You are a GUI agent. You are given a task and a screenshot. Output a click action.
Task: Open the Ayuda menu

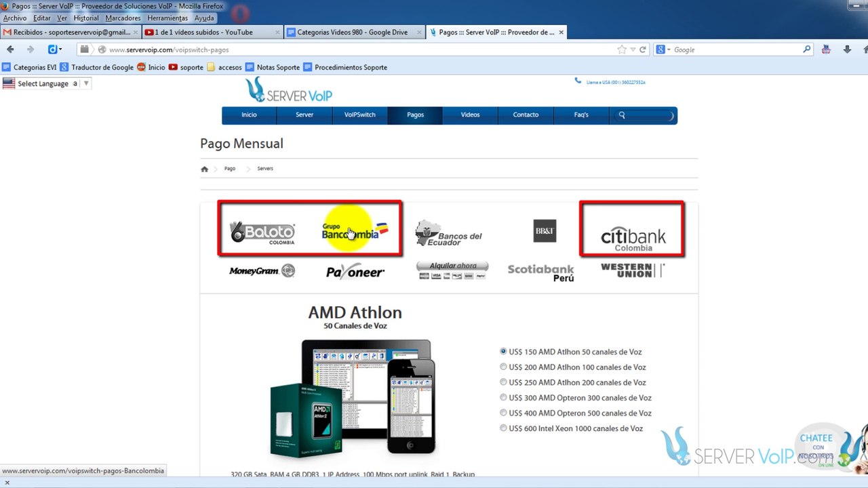(204, 18)
